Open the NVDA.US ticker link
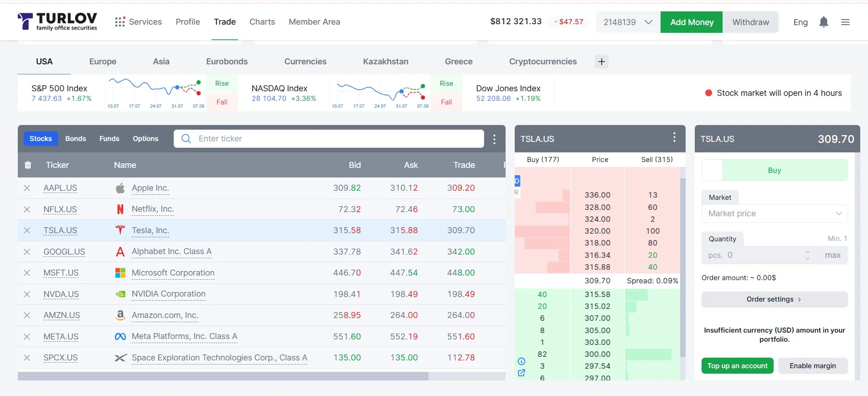Viewport: 868px width, 396px height. tap(61, 294)
